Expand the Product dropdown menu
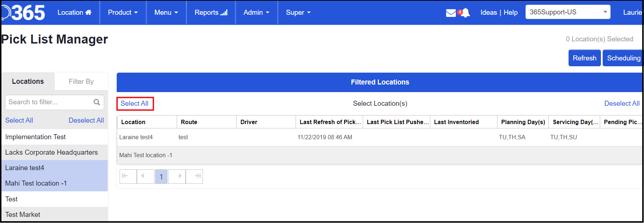This screenshot has width=644, height=223. point(123,13)
